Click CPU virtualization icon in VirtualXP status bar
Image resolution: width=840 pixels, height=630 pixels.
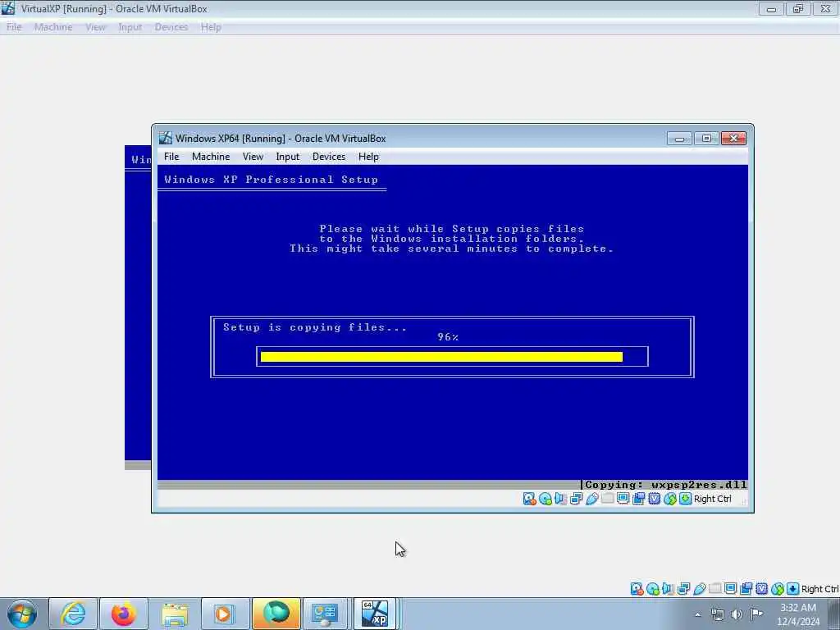tap(761, 589)
